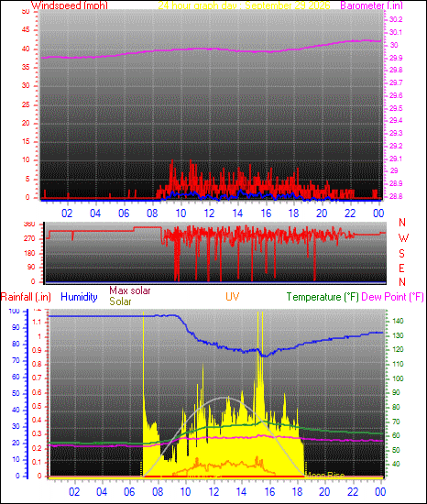The height and width of the screenshot is (504, 427).
Task: Click the green Temperature (°F) legend label
Action: pyautogui.click(x=323, y=297)
